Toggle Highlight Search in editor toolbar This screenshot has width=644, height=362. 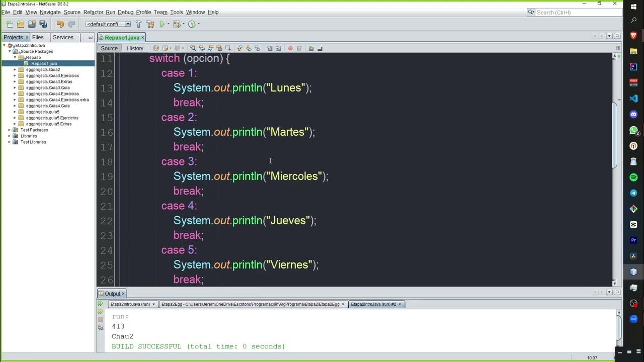pyautogui.click(x=219, y=48)
